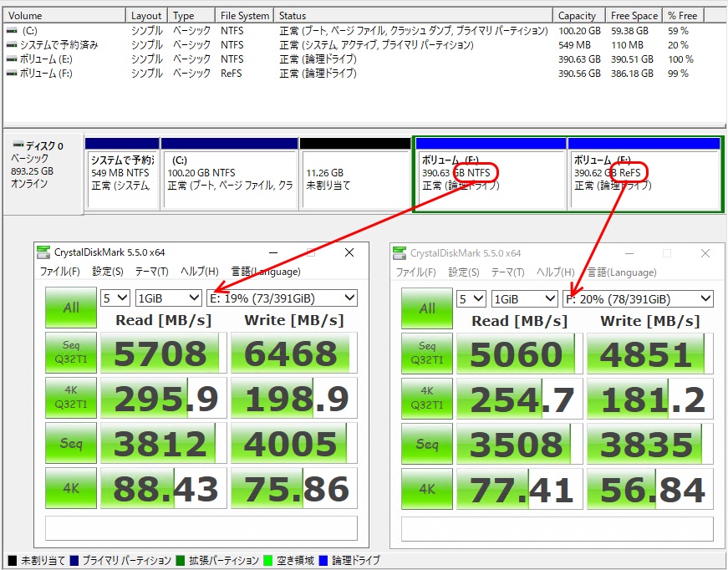Run 4K Q32T1 test on drive F
The image size is (728, 570).
[x=427, y=399]
